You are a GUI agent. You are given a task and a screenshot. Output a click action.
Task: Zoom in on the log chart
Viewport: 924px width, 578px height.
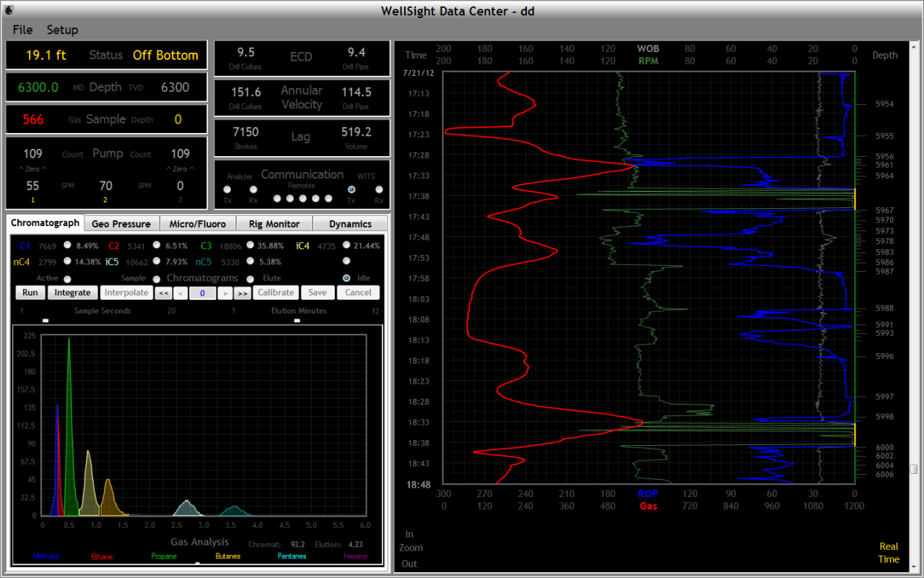point(409,535)
